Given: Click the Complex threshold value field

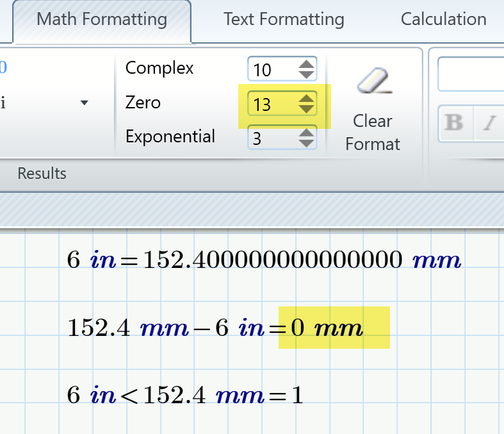Looking at the screenshot, I should click(271, 69).
